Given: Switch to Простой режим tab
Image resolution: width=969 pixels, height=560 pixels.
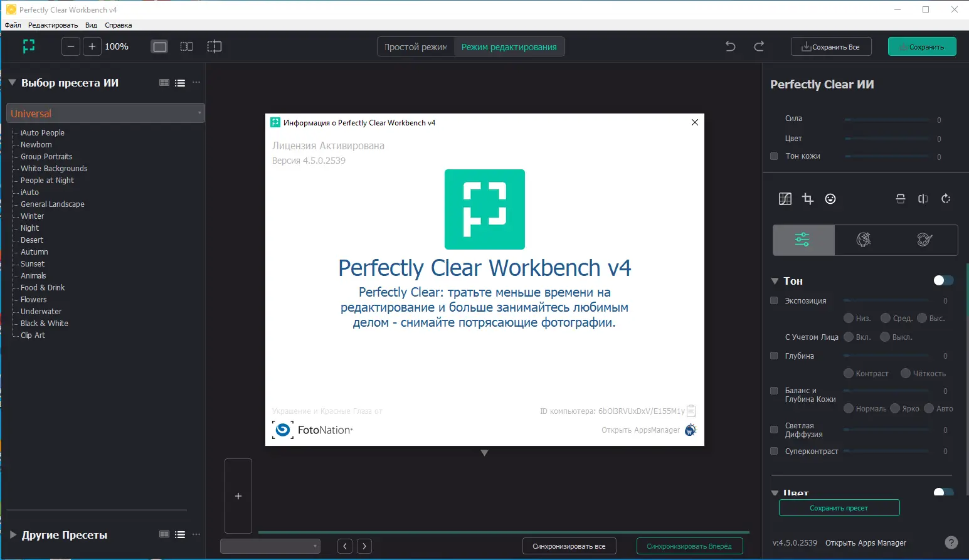Looking at the screenshot, I should (x=415, y=46).
